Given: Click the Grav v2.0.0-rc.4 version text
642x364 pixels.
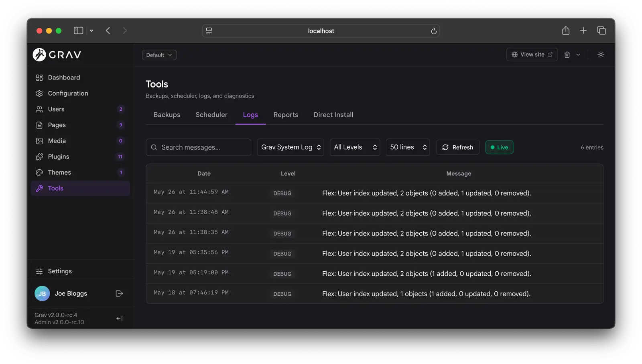Looking at the screenshot, I should tap(56, 315).
